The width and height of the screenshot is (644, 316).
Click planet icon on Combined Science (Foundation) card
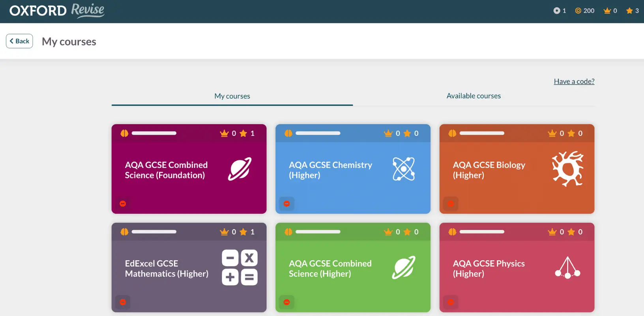[240, 169]
